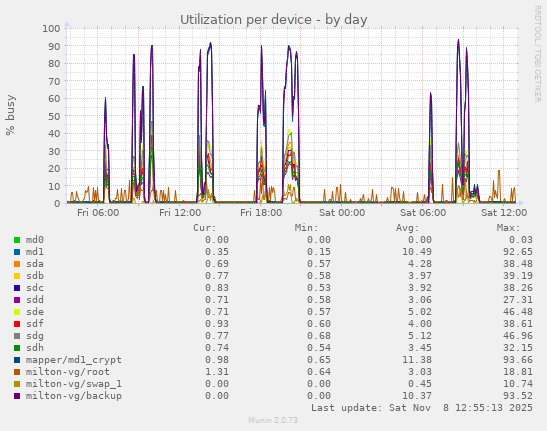Click the milton-vg/root legend label
This screenshot has height=431, width=547.
pyautogui.click(x=68, y=372)
